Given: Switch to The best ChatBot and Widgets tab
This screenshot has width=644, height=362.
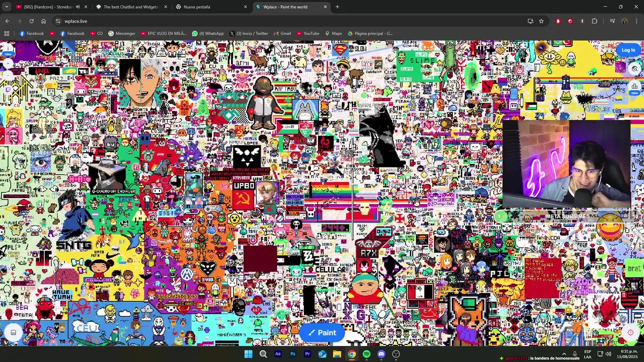Looking at the screenshot, I should pos(130,7).
